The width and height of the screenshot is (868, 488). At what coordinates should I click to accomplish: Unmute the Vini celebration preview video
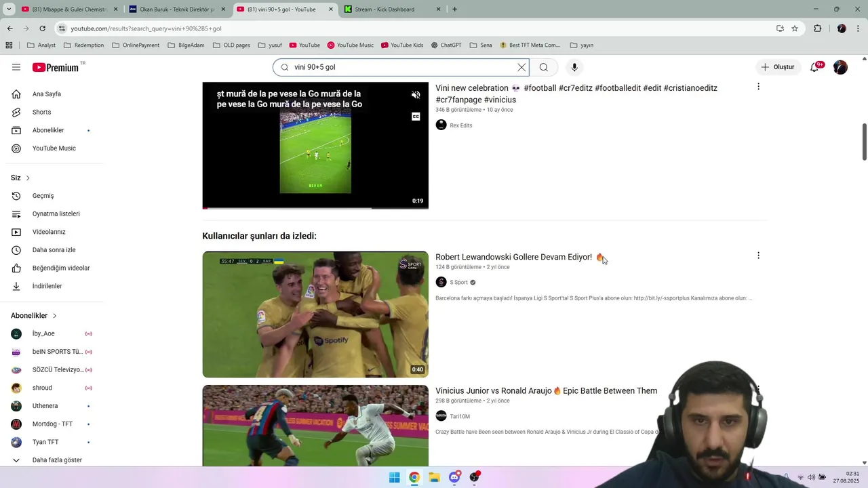click(x=416, y=95)
